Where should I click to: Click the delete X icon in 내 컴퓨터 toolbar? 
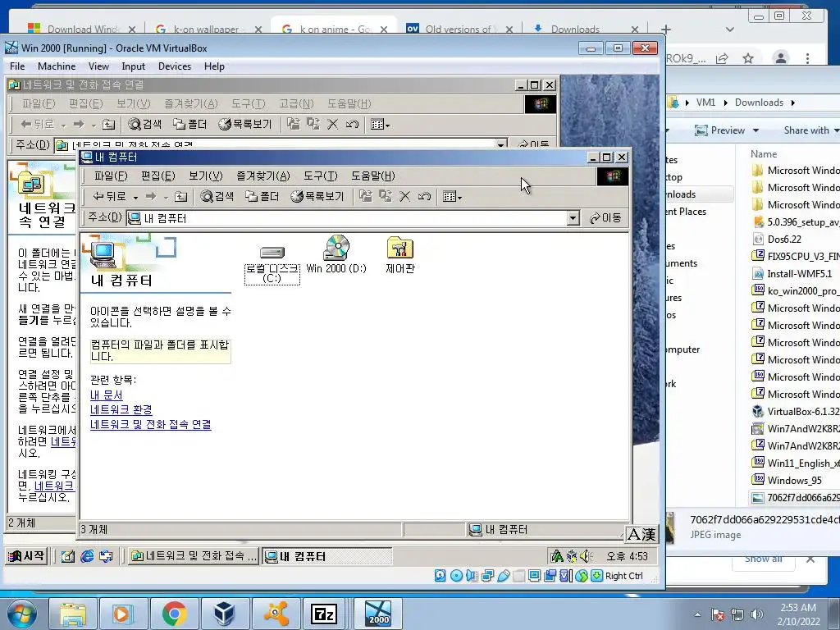(405, 197)
